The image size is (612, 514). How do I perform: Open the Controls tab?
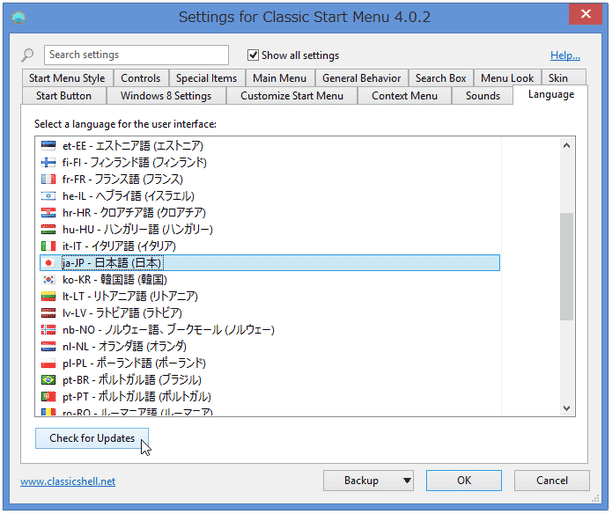click(x=141, y=78)
